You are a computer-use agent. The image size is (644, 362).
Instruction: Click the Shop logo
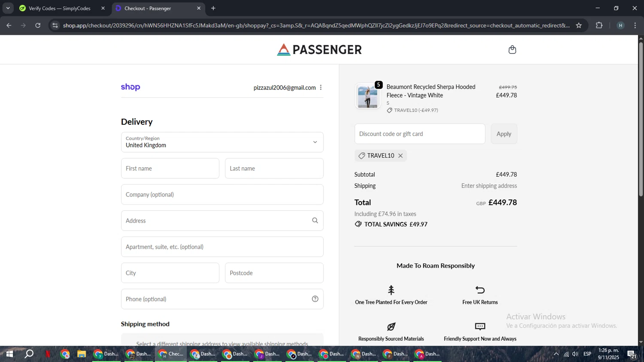click(x=131, y=87)
